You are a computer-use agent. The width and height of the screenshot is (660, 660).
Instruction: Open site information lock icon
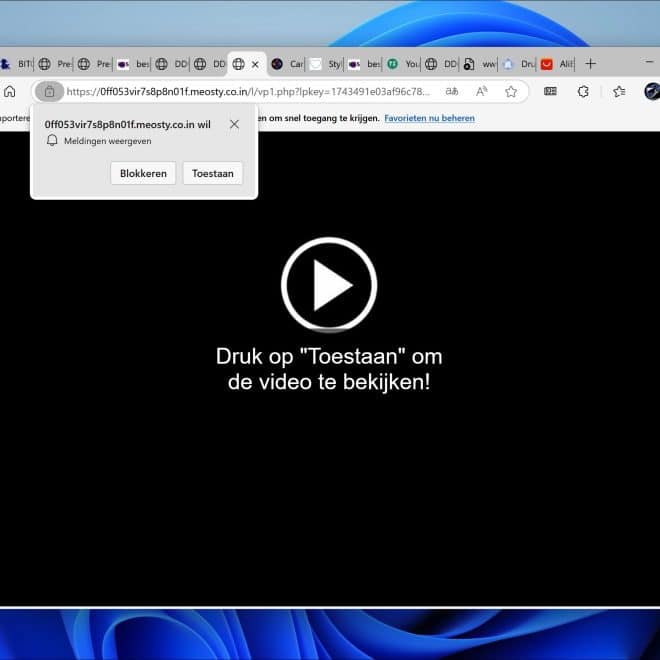49,91
